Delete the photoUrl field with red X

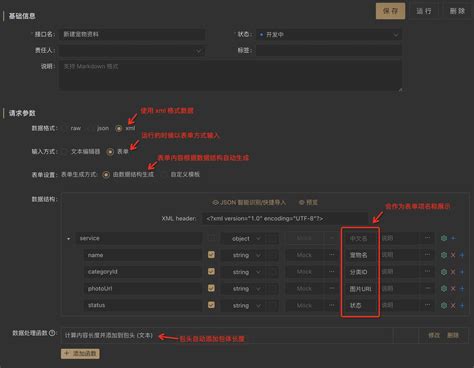453,289
